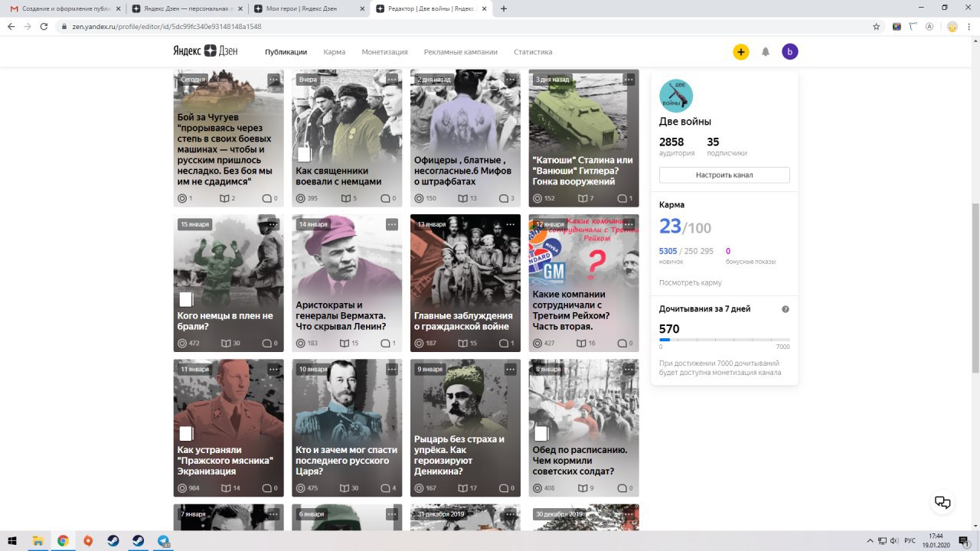Open new browser tab with plus button

(x=504, y=8)
